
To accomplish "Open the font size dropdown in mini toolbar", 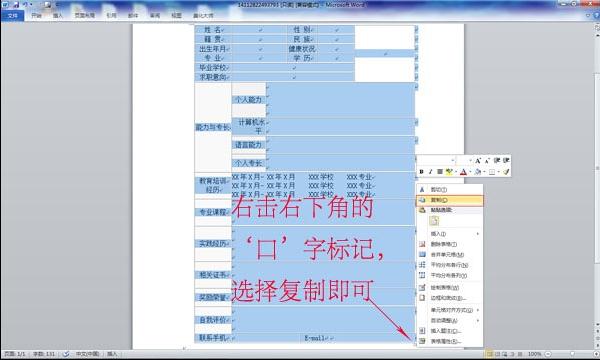I will pyautogui.click(x=470, y=161).
